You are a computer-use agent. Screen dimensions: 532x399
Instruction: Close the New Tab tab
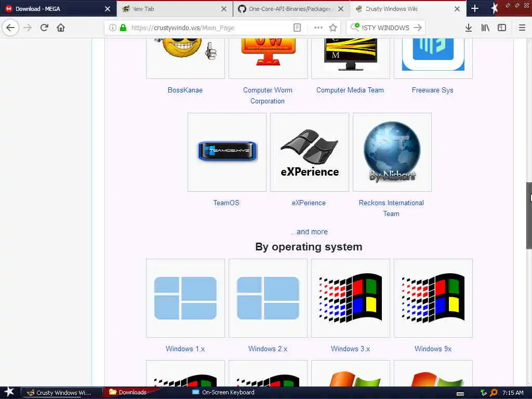point(224,9)
